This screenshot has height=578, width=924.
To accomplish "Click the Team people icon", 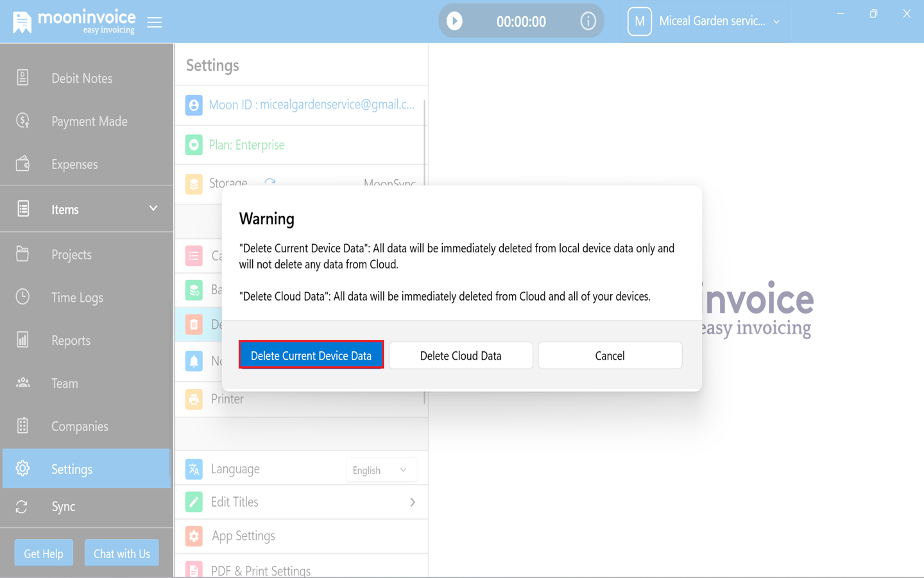I will point(22,383).
